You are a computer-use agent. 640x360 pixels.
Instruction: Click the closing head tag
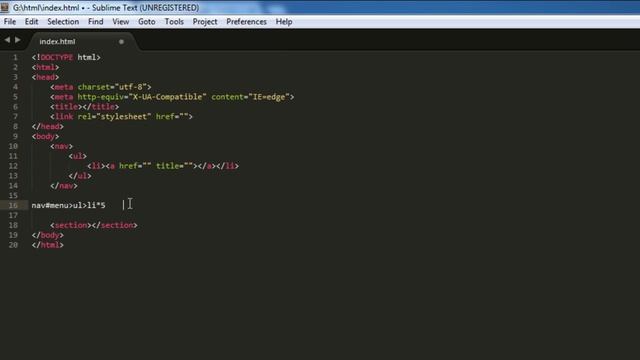coord(47,127)
